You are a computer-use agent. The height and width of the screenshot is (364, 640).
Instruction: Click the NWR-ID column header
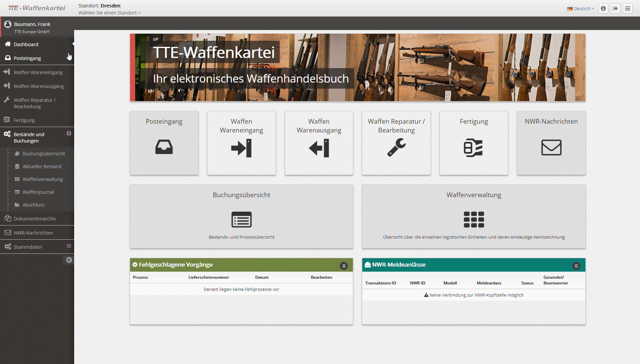coord(418,283)
